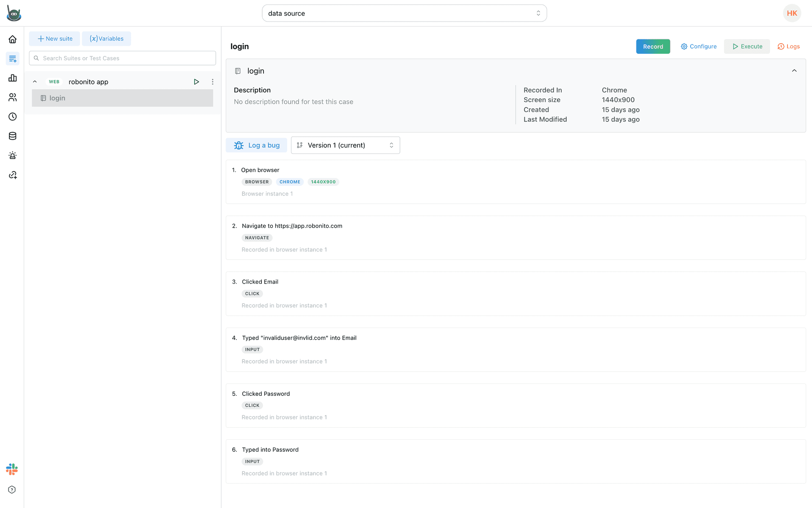Open the Home sidebar icon

[x=13, y=39]
